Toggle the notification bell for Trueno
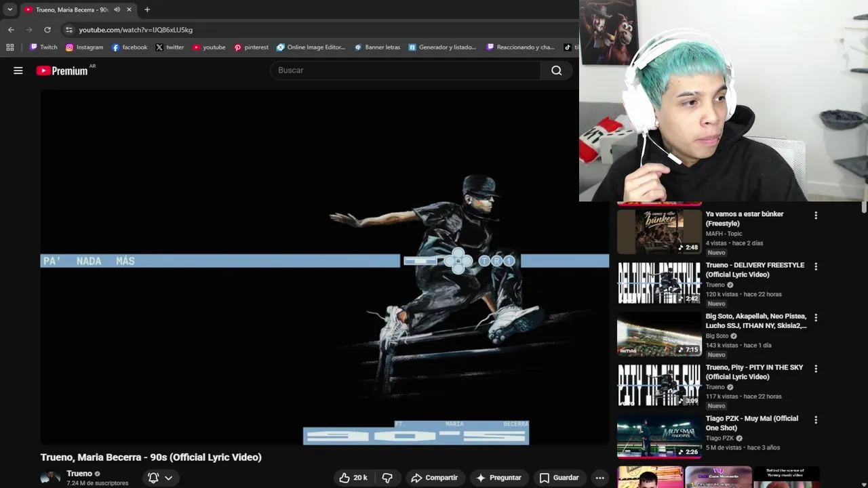 point(153,478)
